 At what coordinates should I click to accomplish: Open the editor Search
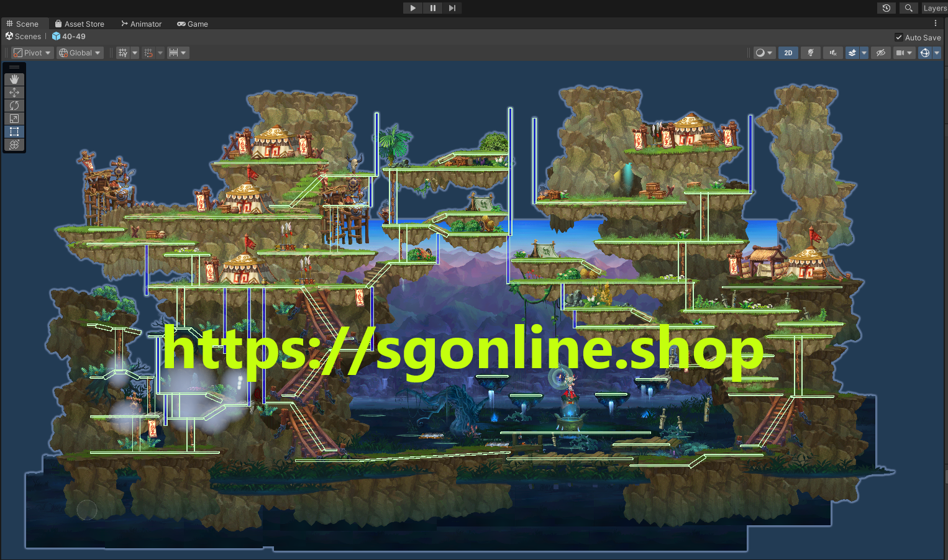(x=908, y=8)
